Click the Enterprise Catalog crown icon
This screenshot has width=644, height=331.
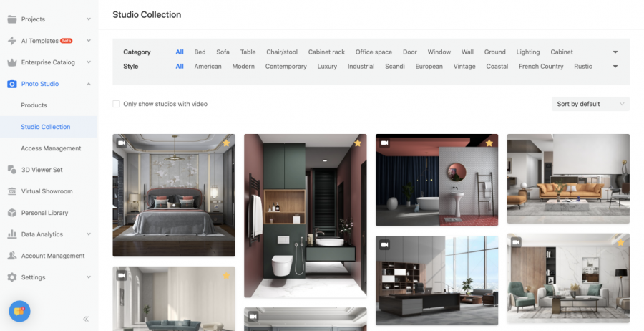click(x=12, y=62)
